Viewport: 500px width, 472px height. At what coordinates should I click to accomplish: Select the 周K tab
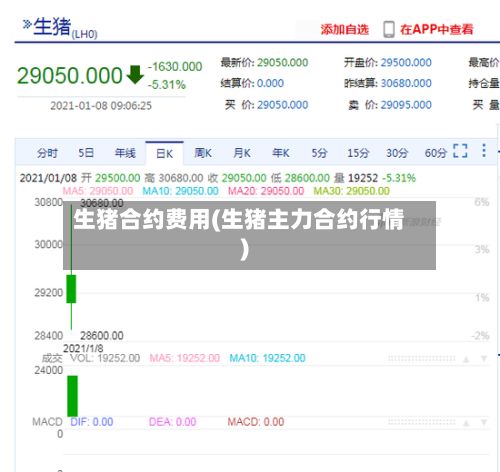(x=203, y=153)
